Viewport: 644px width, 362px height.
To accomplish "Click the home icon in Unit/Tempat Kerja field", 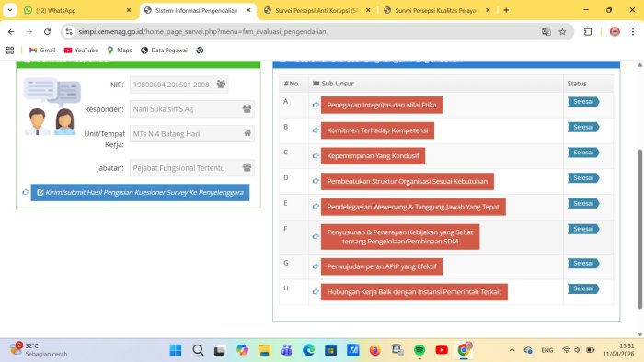I will 247,133.
